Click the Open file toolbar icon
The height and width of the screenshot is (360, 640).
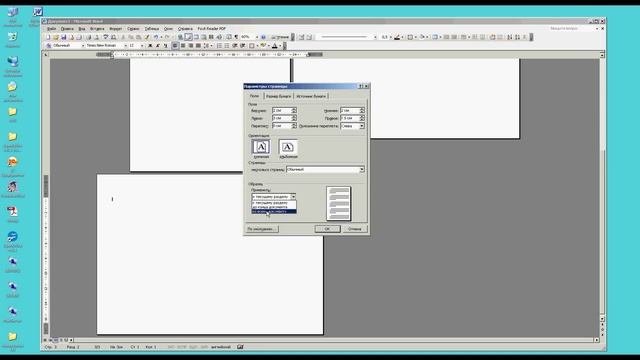[x=56, y=37]
